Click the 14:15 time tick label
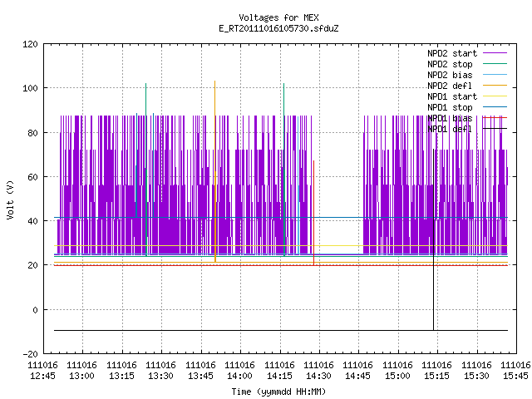The height and width of the screenshot is (399, 532). tap(279, 376)
